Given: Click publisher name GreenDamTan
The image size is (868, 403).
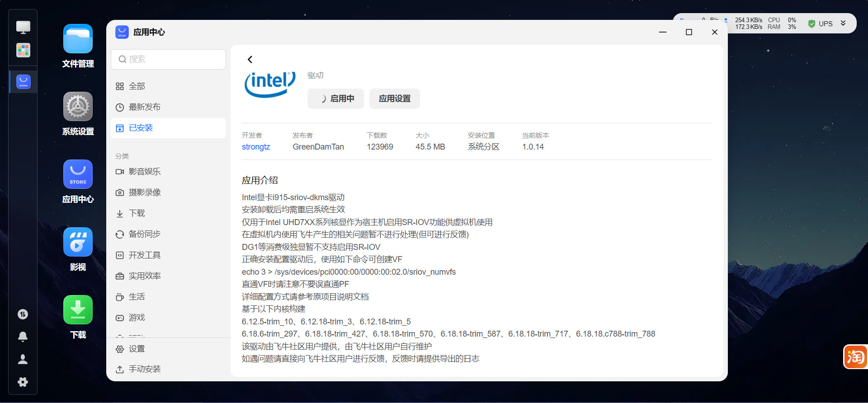Looking at the screenshot, I should [x=318, y=147].
